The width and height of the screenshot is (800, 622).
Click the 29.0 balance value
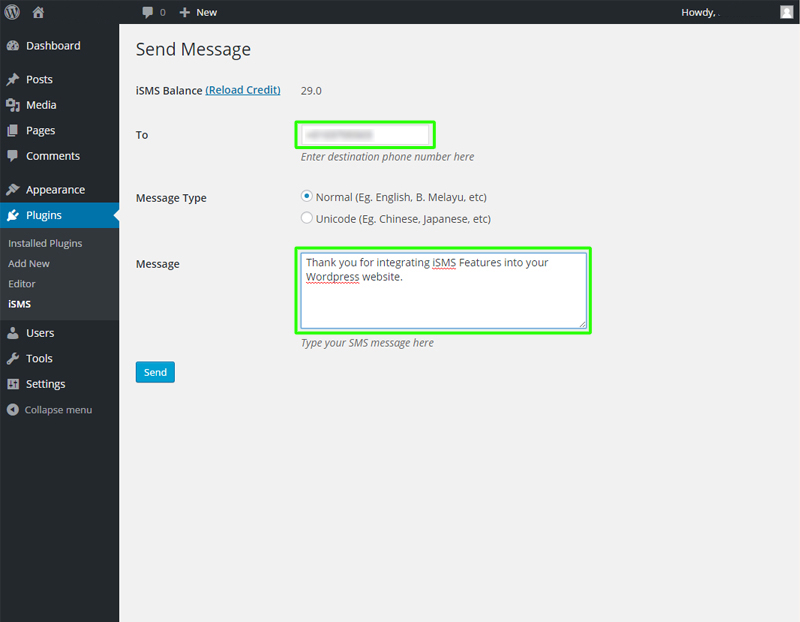coord(311,91)
